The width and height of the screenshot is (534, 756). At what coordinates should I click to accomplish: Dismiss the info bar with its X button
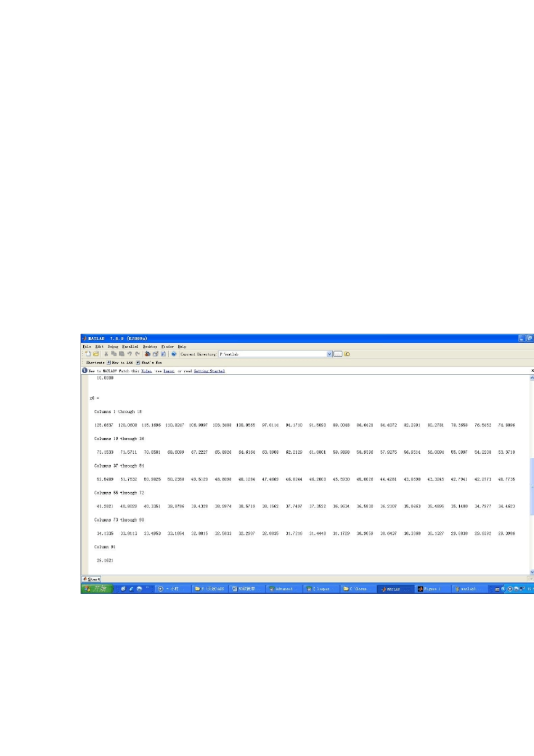tap(532, 371)
